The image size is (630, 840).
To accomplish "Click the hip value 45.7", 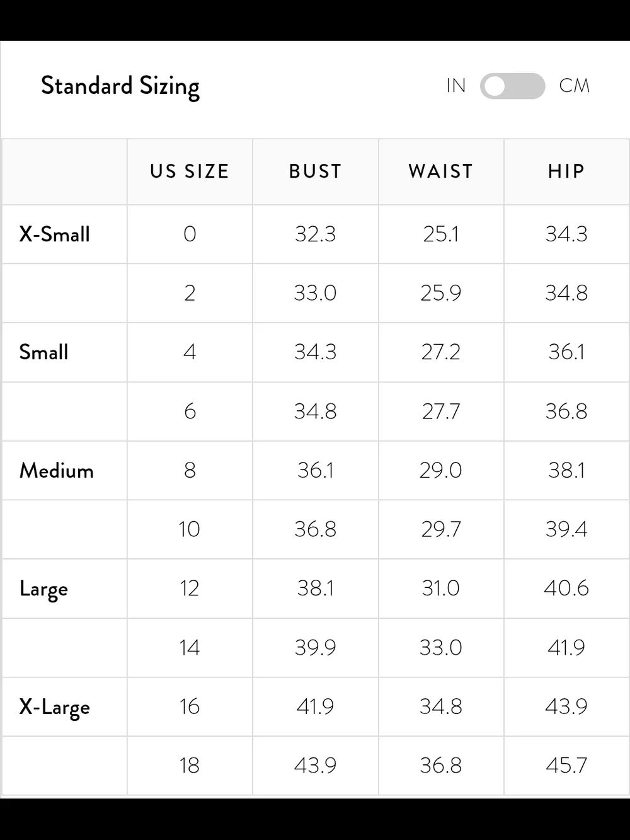I will 566,766.
